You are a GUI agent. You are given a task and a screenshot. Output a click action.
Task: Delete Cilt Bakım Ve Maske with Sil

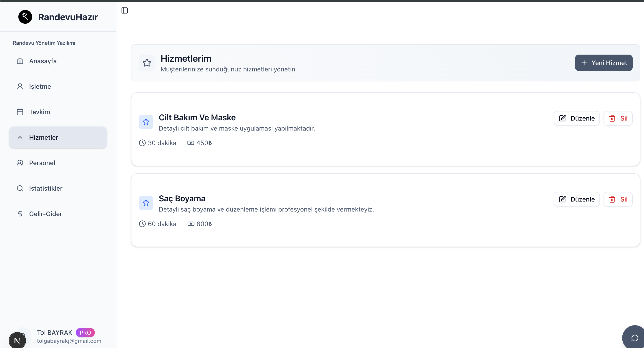[x=618, y=118]
